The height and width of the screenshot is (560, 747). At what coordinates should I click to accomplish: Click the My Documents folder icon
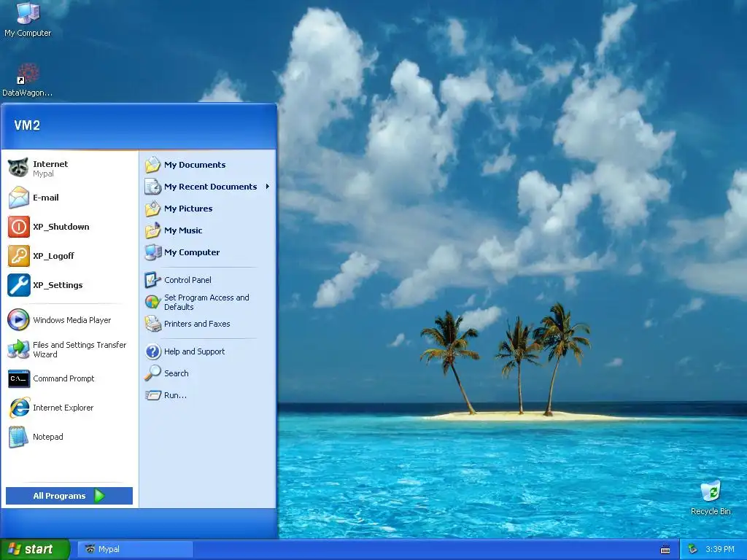tap(153, 165)
